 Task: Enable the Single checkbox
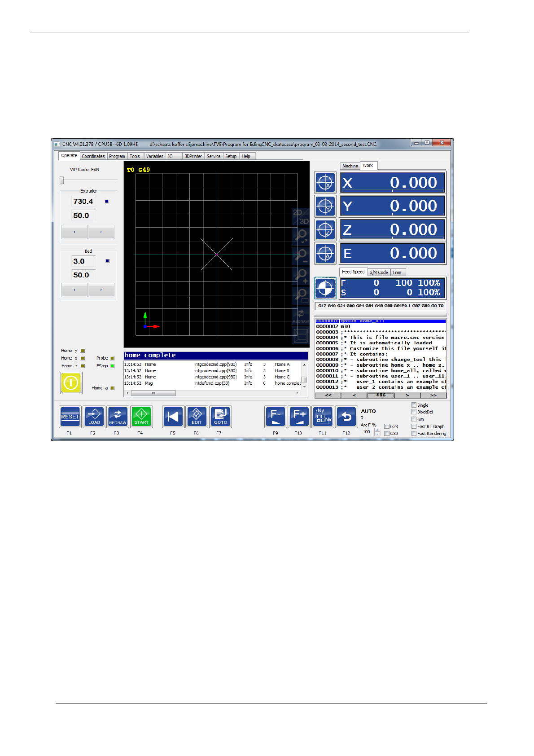[414, 405]
